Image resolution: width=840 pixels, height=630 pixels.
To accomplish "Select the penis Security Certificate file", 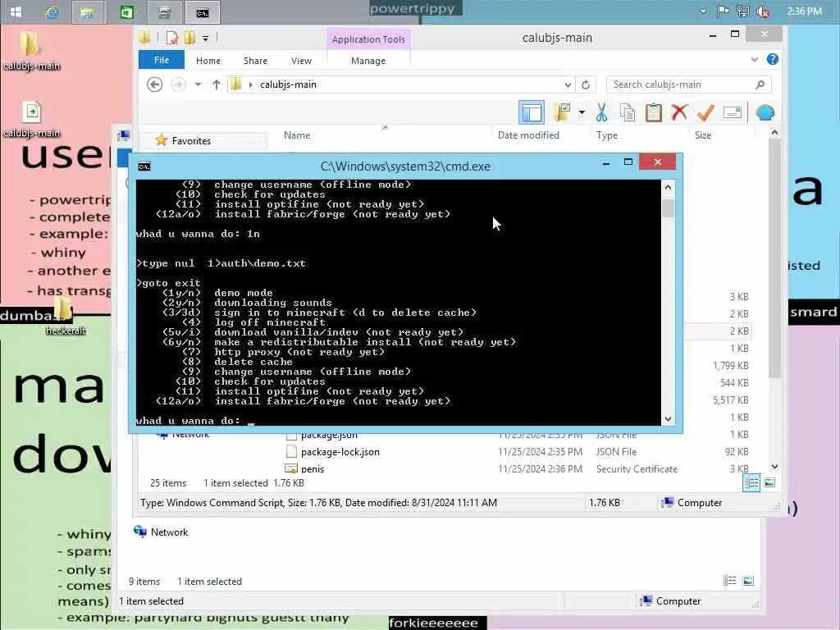I will click(313, 468).
